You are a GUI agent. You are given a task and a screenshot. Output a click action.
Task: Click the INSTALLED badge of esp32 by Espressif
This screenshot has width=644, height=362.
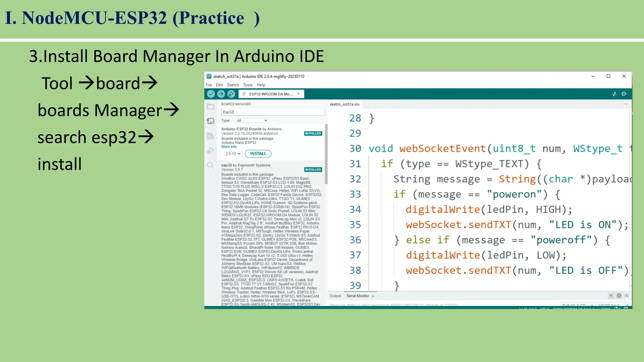pyautogui.click(x=313, y=170)
